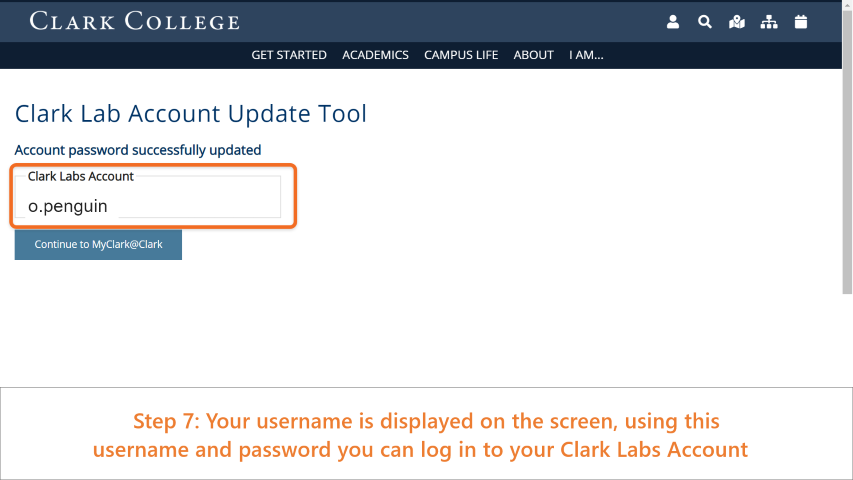
Task: Open the user account icon in header
Action: point(673,22)
